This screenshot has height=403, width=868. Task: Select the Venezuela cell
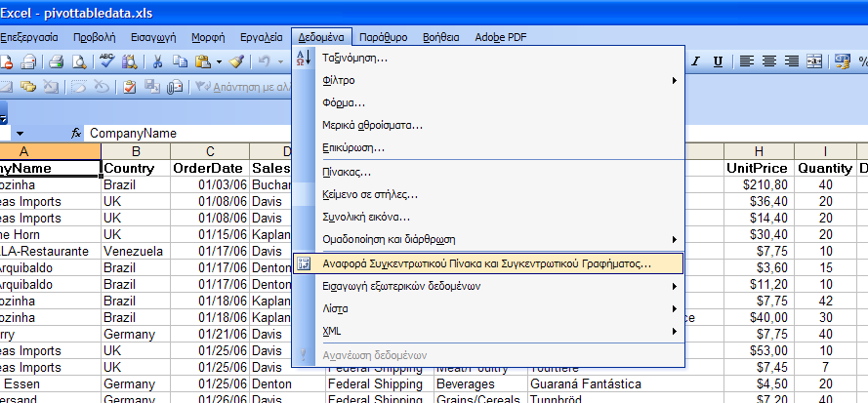tap(136, 252)
